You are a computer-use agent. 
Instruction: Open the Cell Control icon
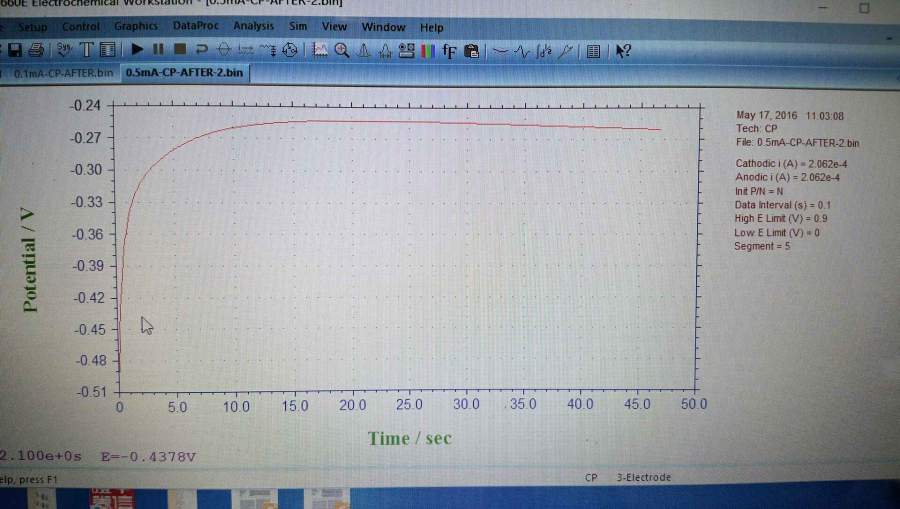tap(290, 50)
